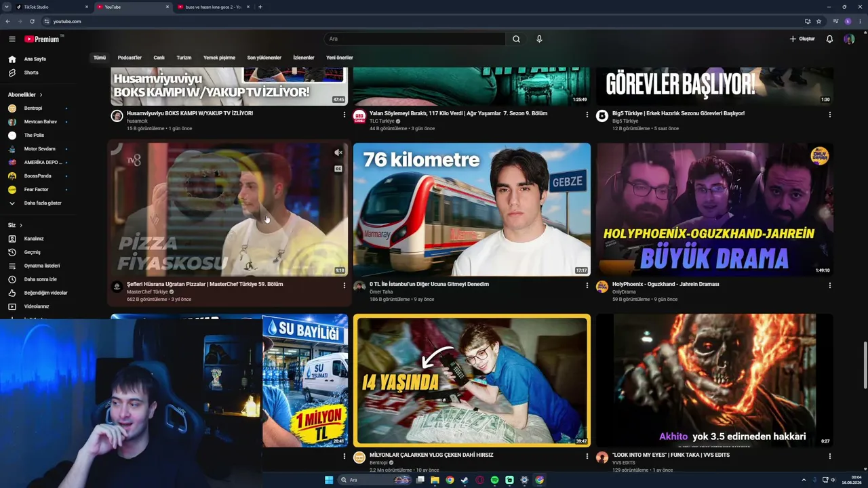This screenshot has width=868, height=488.
Task: Open the Ömer Taha channel link
Action: click(381, 292)
